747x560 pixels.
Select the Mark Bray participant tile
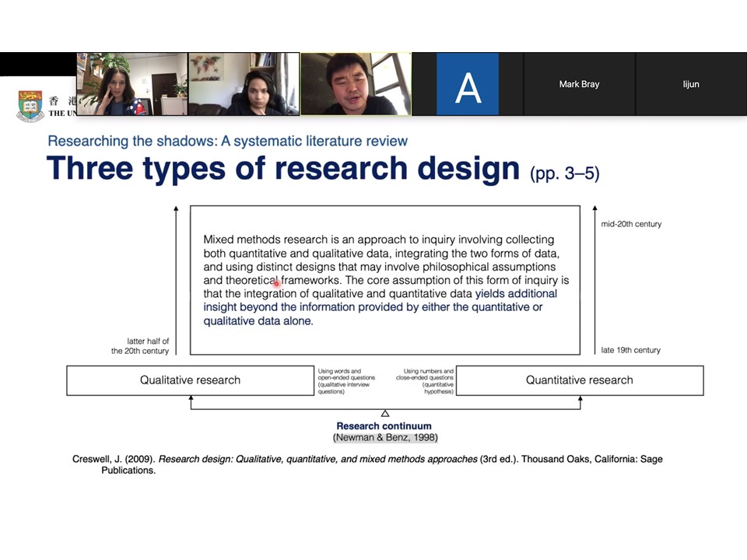tap(579, 84)
